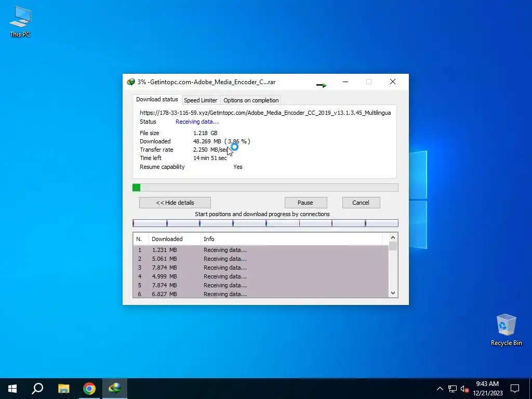The height and width of the screenshot is (399, 532).
Task: Click the connection list scroll down arrow
Action: tap(393, 293)
